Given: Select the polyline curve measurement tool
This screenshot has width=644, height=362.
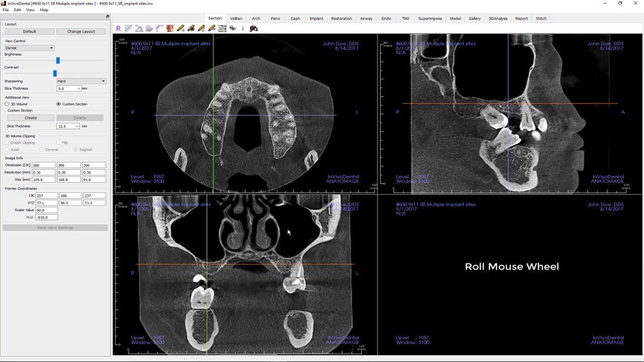Looking at the screenshot, I should coord(159,29).
